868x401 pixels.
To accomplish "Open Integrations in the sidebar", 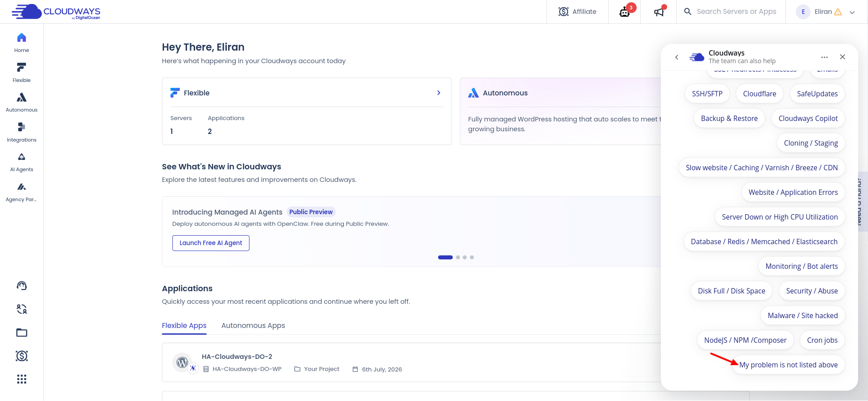I will tap(22, 132).
